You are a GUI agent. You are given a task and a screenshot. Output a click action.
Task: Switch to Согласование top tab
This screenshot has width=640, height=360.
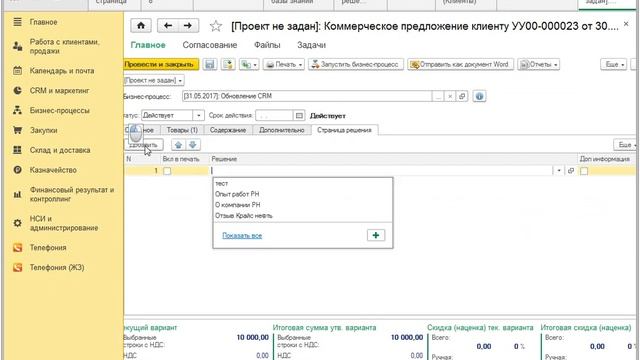pos(210,45)
